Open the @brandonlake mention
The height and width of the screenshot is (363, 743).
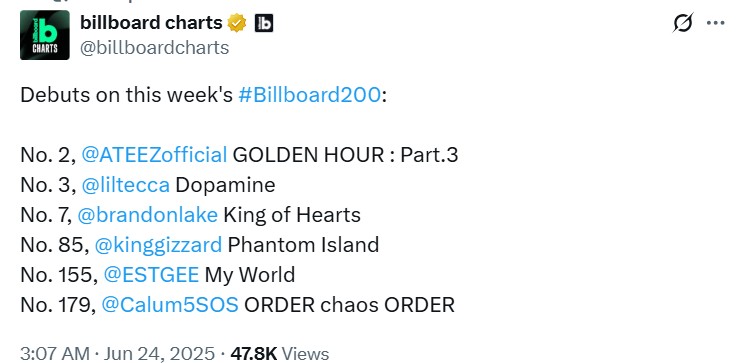point(147,215)
